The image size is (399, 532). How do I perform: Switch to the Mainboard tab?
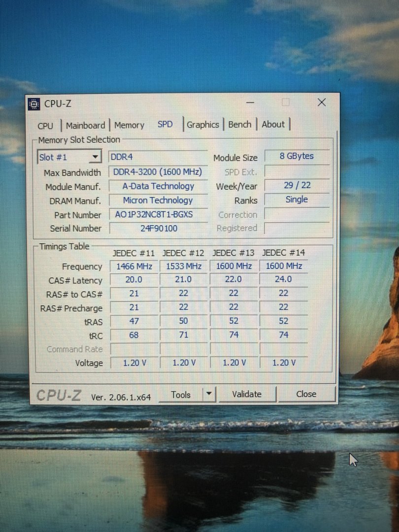(x=86, y=126)
